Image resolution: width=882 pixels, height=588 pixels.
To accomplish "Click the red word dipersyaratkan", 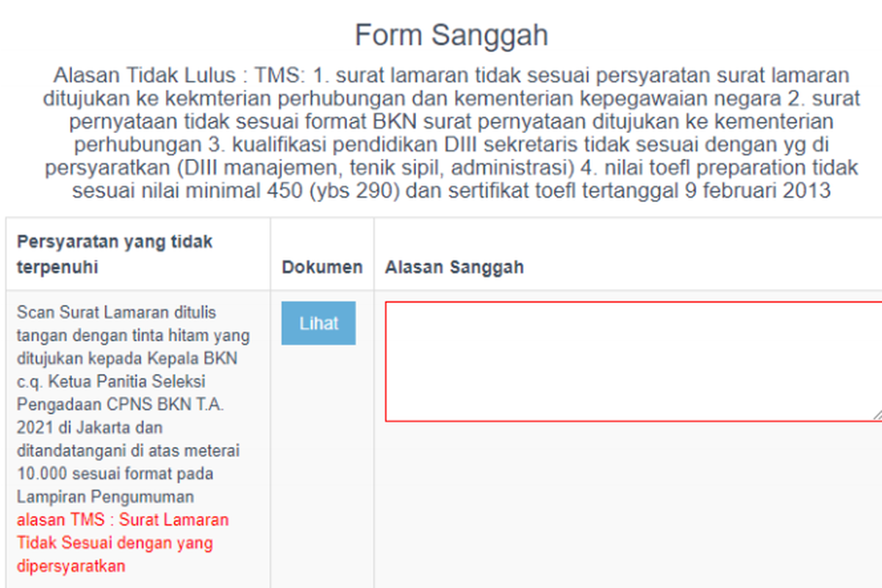I will (71, 566).
